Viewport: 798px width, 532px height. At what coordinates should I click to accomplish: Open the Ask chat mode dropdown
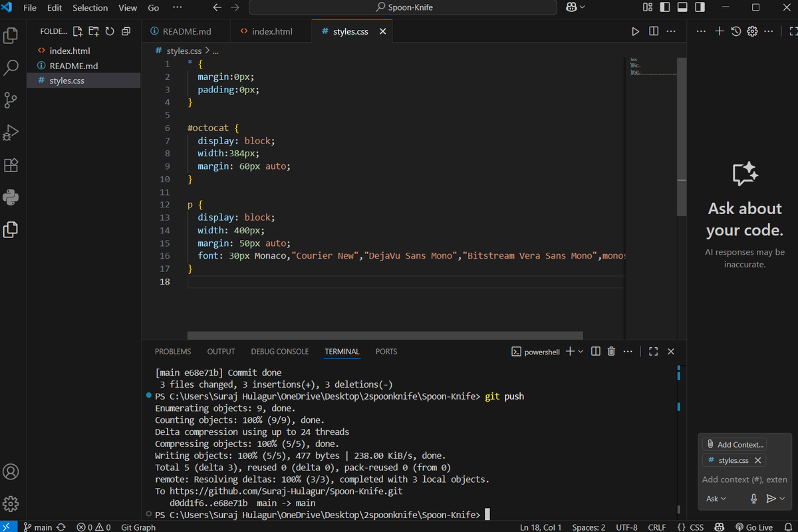pyautogui.click(x=716, y=498)
